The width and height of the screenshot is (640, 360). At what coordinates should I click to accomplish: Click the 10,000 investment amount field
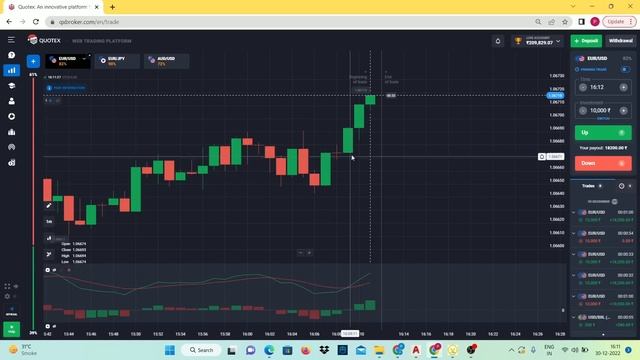pos(603,111)
